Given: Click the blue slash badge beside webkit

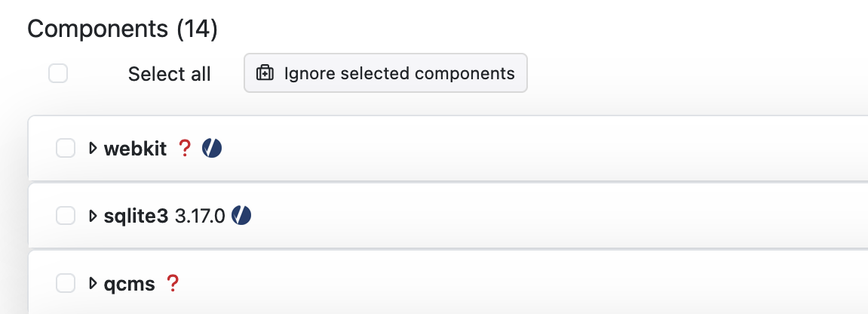Looking at the screenshot, I should (212, 149).
